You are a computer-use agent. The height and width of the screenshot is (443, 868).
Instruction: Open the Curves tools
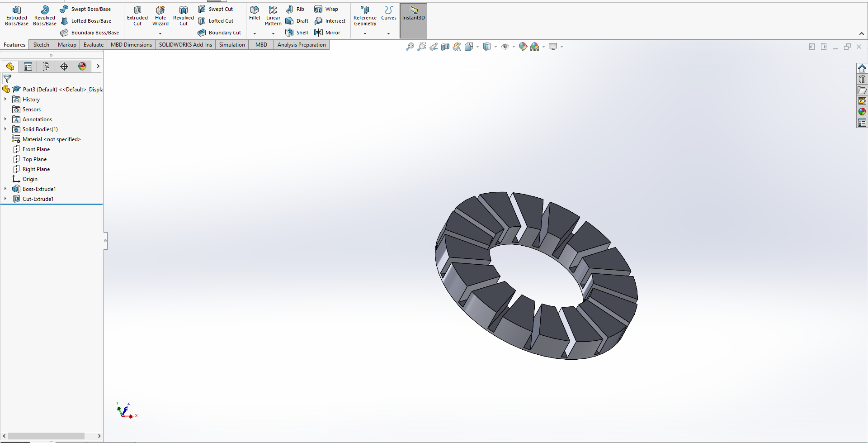point(389,13)
